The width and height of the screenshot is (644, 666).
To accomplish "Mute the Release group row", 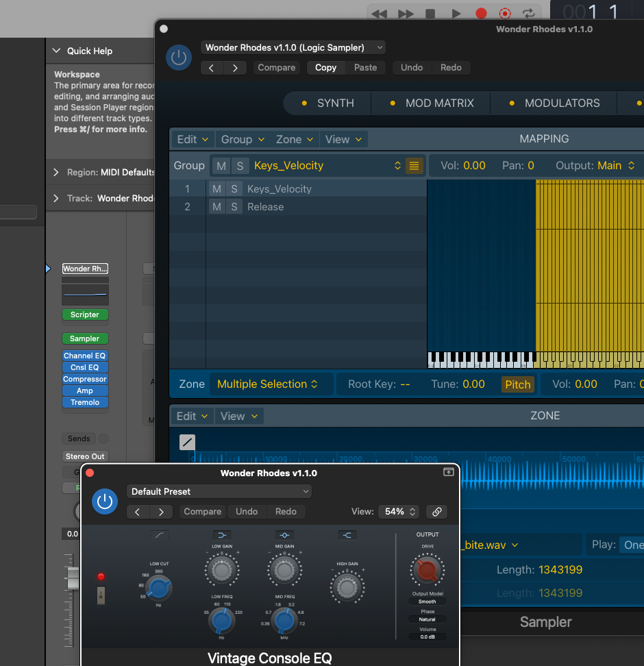I will [x=216, y=207].
